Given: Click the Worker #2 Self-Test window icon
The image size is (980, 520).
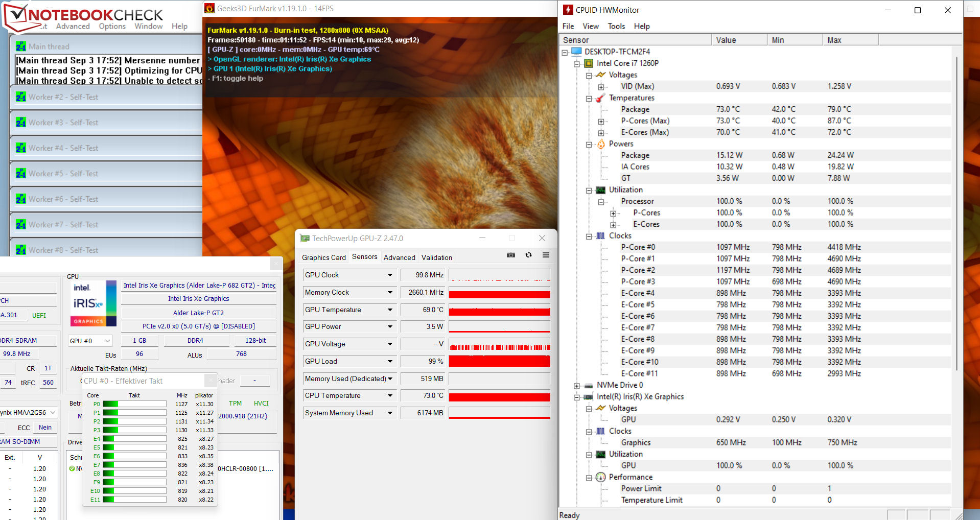Looking at the screenshot, I should pos(21,97).
